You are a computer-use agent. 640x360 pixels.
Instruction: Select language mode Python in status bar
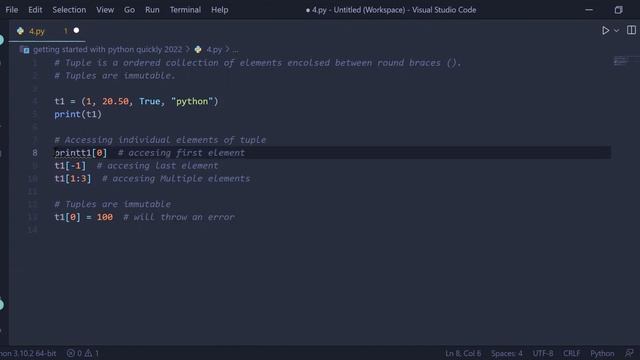coord(602,353)
